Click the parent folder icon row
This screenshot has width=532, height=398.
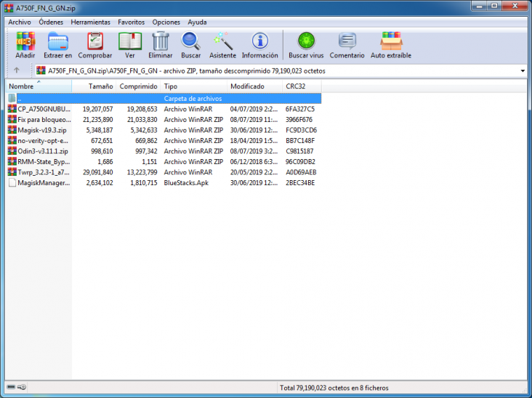coord(12,98)
